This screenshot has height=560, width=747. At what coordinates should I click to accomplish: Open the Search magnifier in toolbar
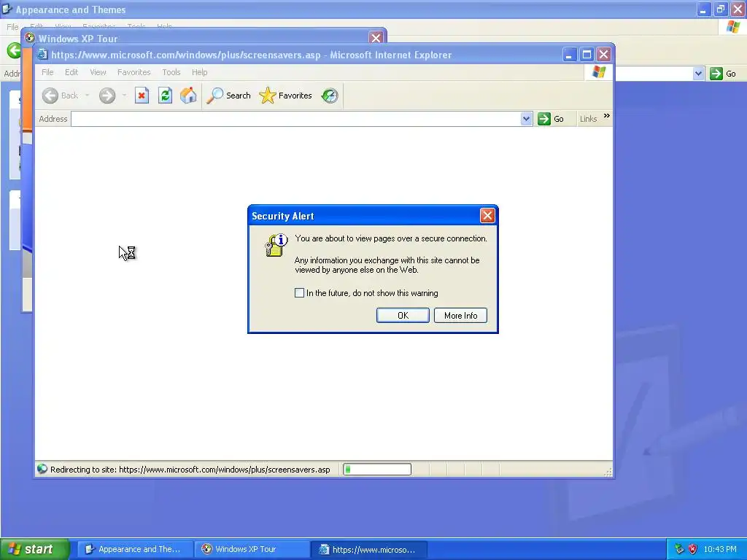coord(215,96)
